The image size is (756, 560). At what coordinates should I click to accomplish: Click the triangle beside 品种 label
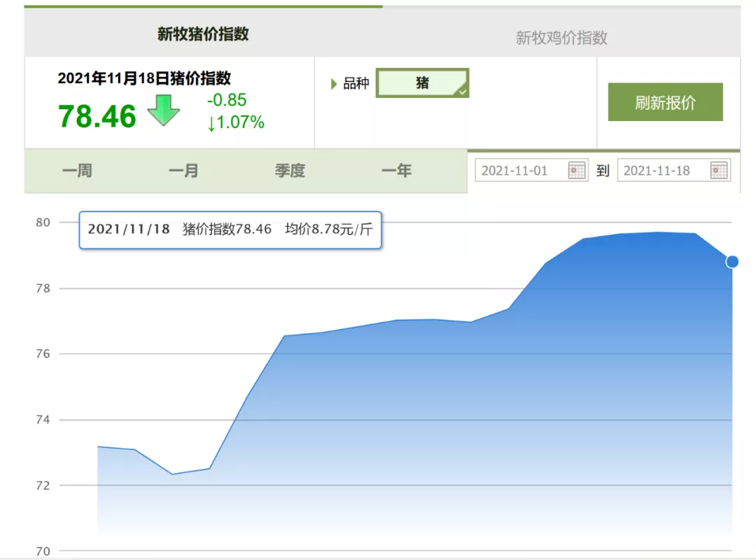(334, 84)
